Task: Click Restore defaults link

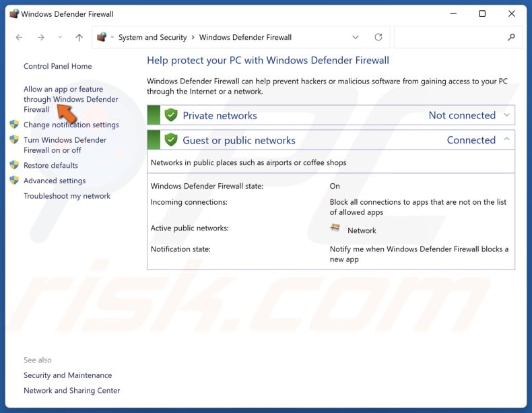Action: coord(51,165)
